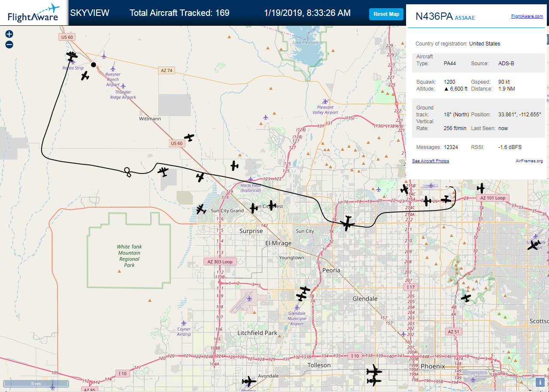
Task: Click the Wittmann town label
Action: [150, 118]
